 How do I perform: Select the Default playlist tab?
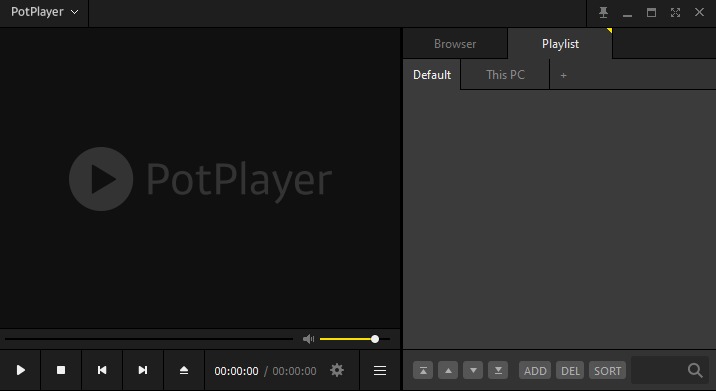coord(432,75)
